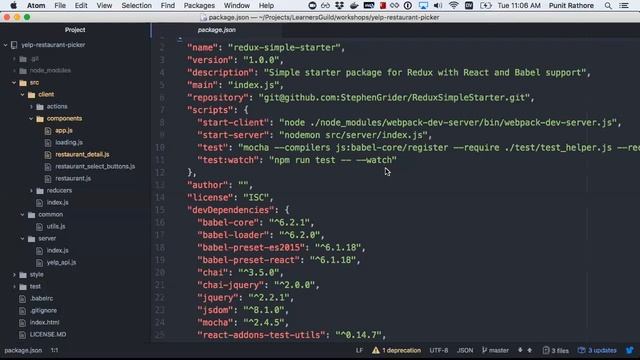Click the volume icon in menu bar
The height and width of the screenshot is (360, 640).
438,5
